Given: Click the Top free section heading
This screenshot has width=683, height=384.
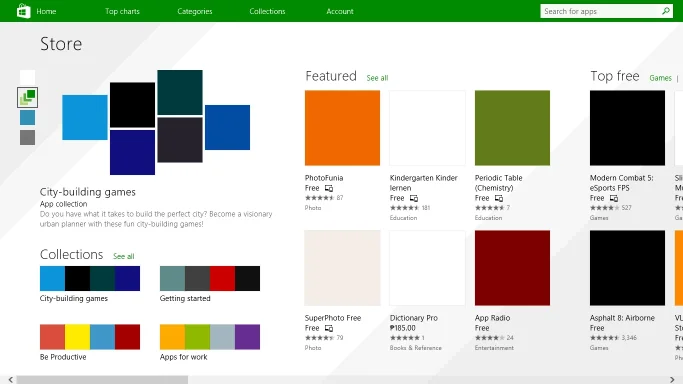Looking at the screenshot, I should point(615,76).
